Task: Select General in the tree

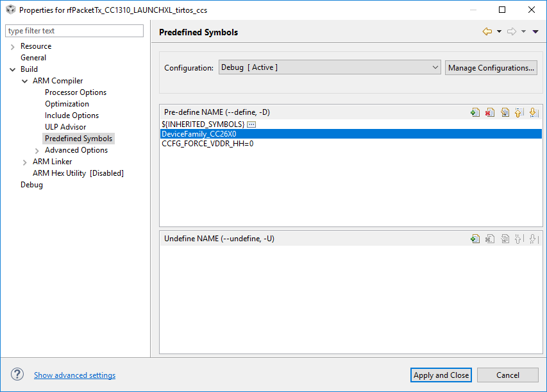Action: [33, 58]
